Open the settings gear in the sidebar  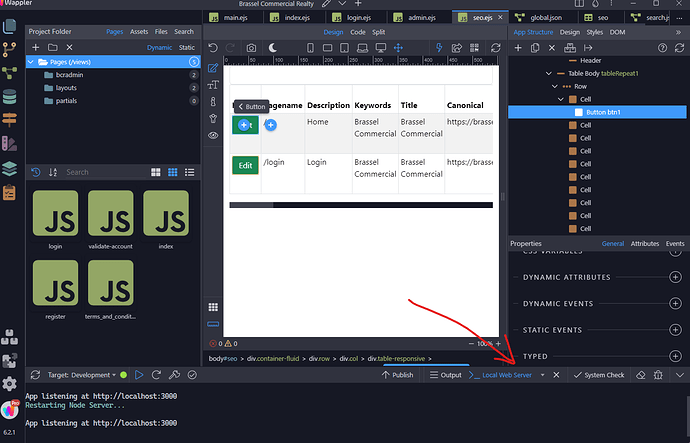[9, 384]
